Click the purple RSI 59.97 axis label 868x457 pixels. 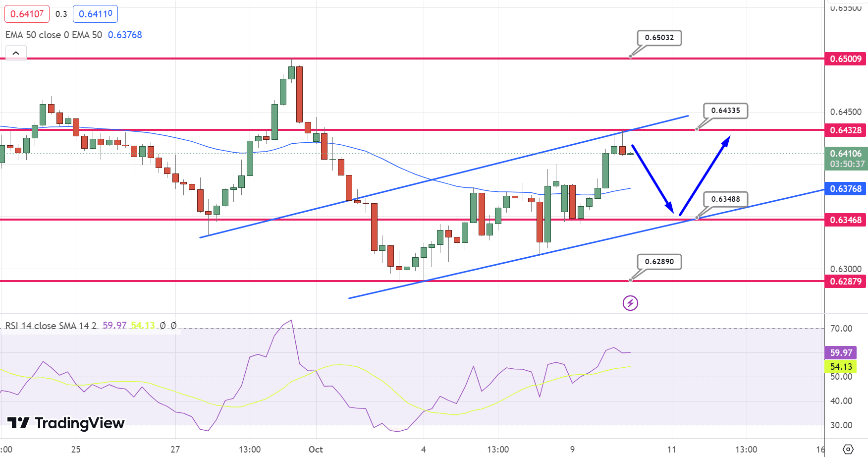(x=841, y=353)
